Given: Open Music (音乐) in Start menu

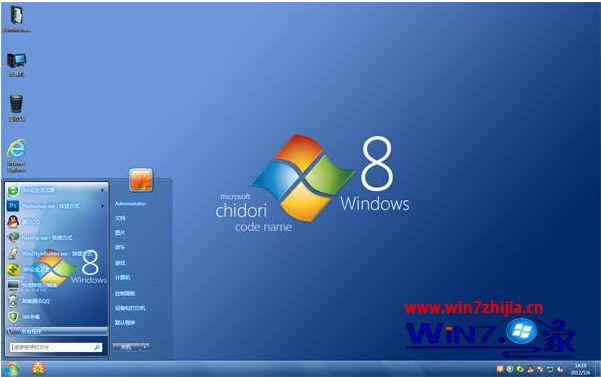Looking at the screenshot, I should pyautogui.click(x=120, y=248).
